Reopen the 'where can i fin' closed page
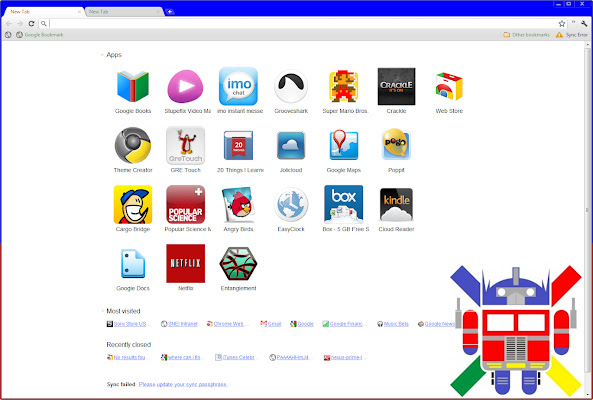Image resolution: width=593 pixels, height=400 pixels. (x=181, y=357)
